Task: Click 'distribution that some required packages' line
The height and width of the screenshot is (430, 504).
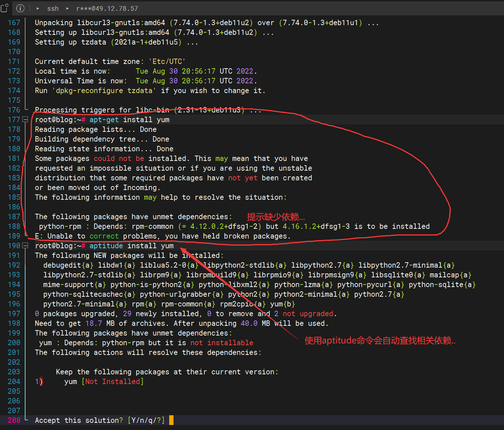Action: point(174,178)
